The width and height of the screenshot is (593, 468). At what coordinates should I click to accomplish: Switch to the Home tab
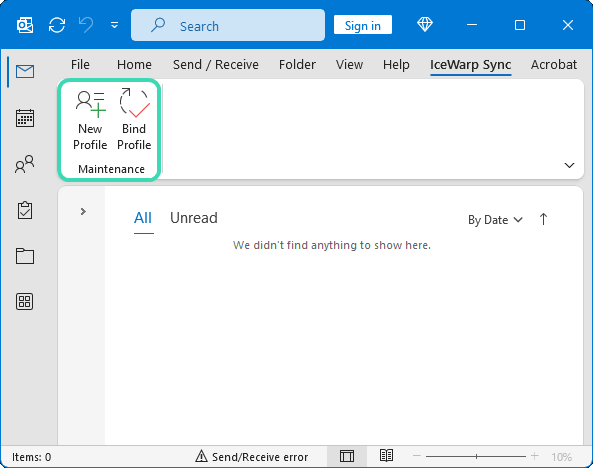tap(134, 65)
